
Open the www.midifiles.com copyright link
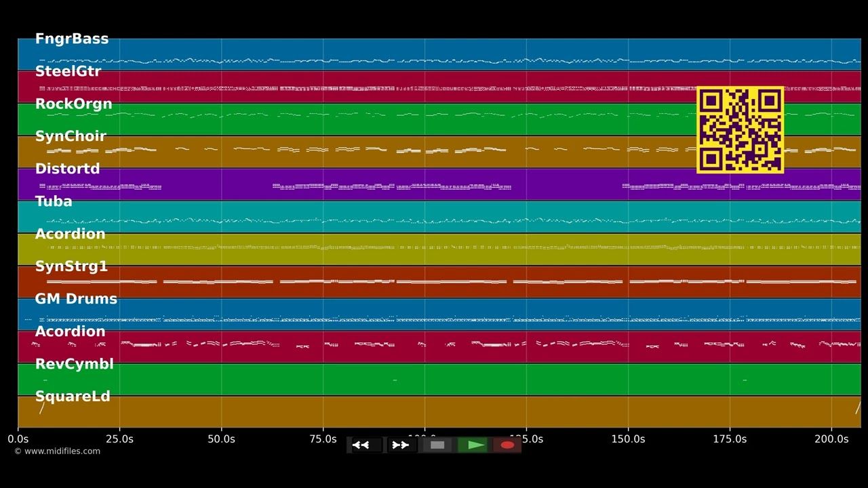pos(58,451)
